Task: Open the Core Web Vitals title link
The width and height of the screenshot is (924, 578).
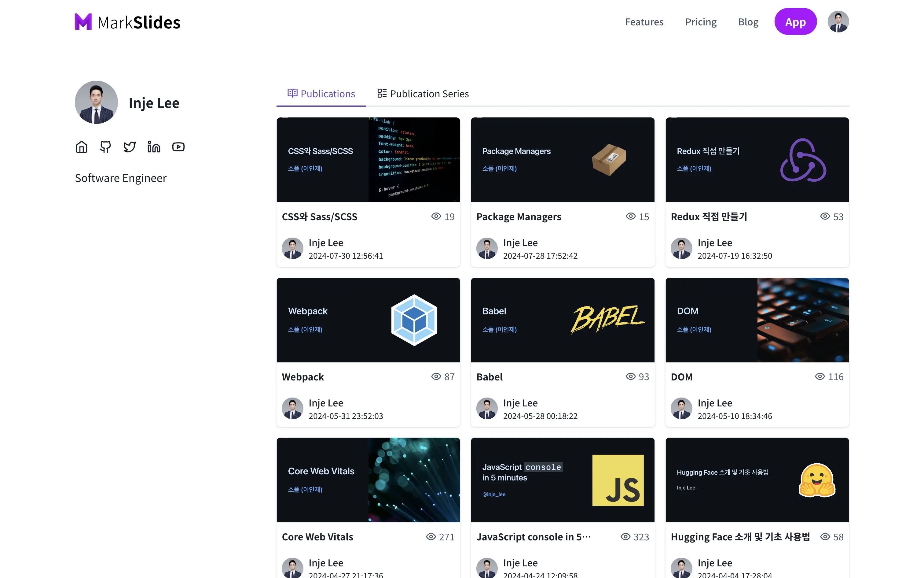Action: click(x=317, y=537)
